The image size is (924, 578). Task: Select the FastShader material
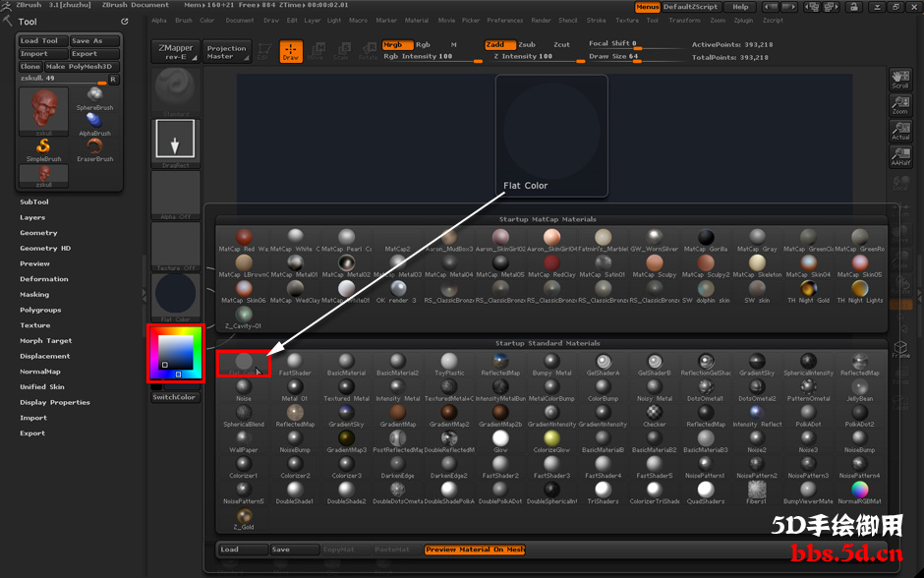[295, 364]
